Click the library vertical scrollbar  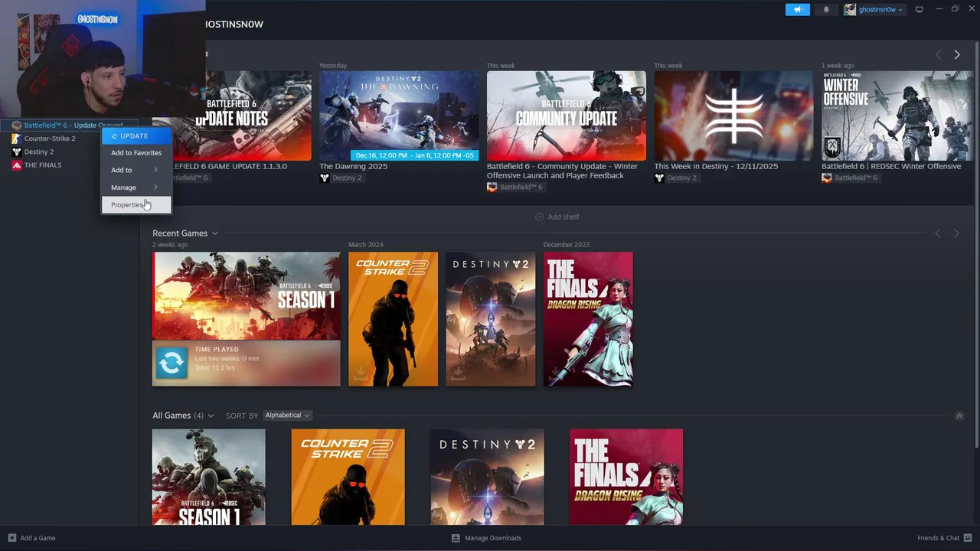pyautogui.click(x=976, y=245)
